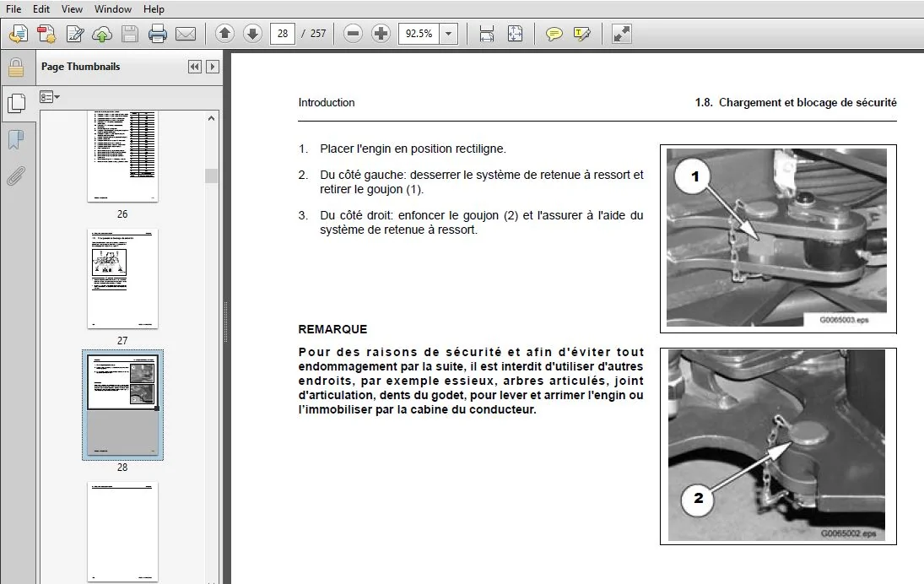This screenshot has height=584, width=924.
Task: Toggle the Page Thumbnails panel icon
Action: (x=17, y=103)
